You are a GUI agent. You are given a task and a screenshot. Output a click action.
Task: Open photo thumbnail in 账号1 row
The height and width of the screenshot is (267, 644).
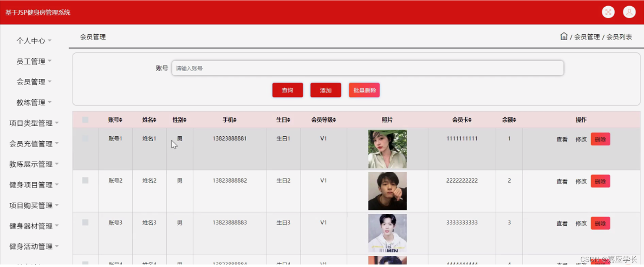387,149
